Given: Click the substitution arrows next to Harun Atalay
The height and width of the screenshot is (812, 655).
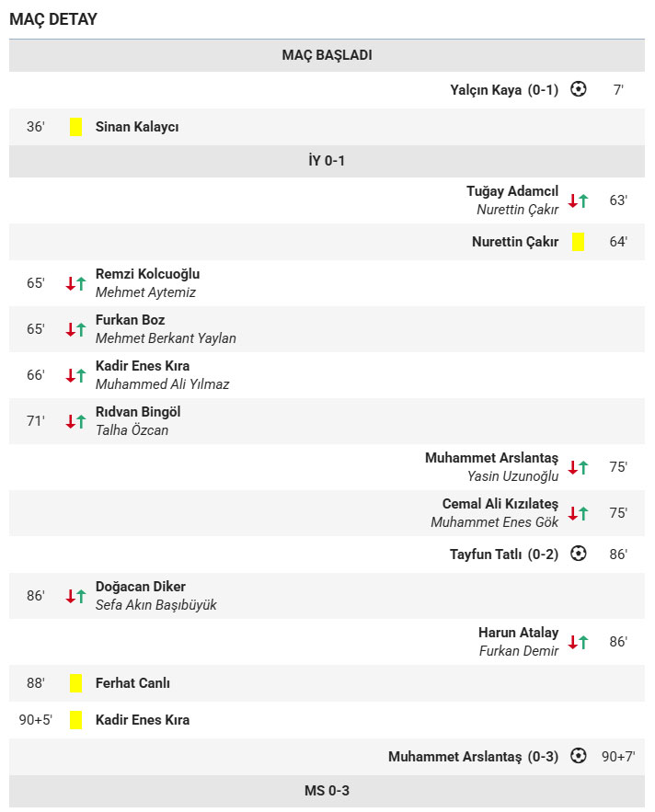Looking at the screenshot, I should pos(578,642).
